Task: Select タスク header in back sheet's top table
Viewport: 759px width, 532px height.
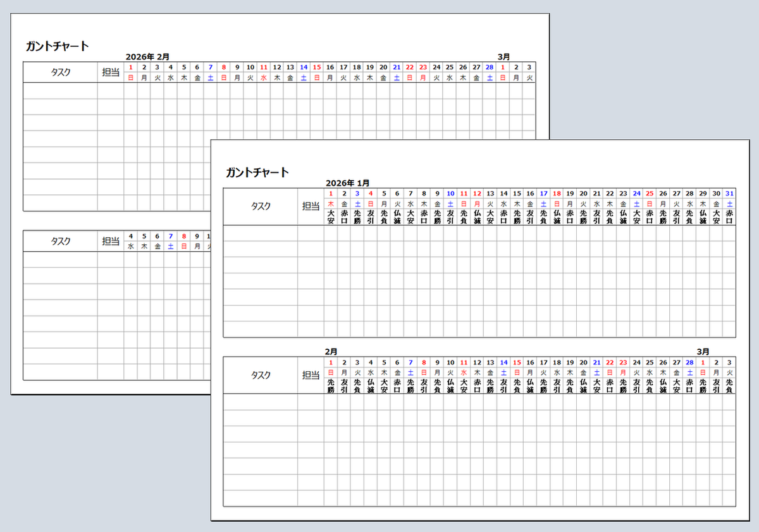Action: coord(60,72)
